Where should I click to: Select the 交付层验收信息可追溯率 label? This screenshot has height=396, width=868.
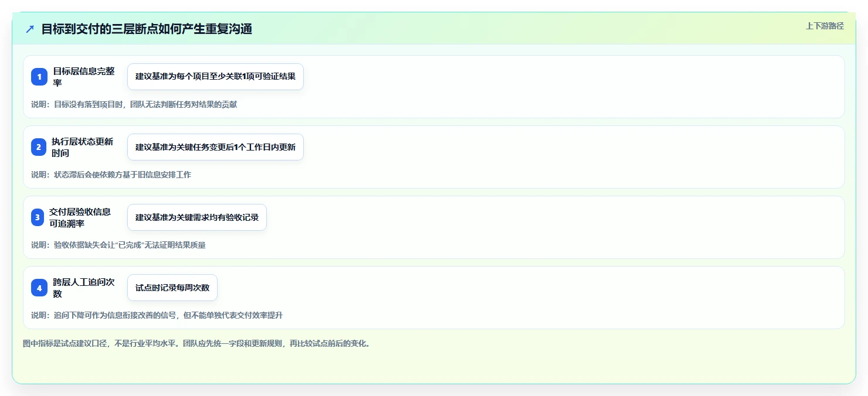tap(80, 217)
